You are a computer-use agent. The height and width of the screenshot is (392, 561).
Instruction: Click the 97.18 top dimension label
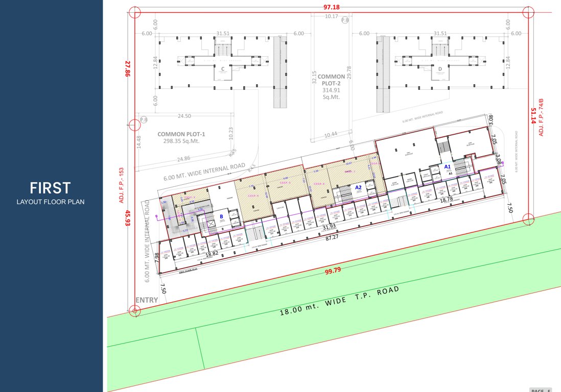331,7
